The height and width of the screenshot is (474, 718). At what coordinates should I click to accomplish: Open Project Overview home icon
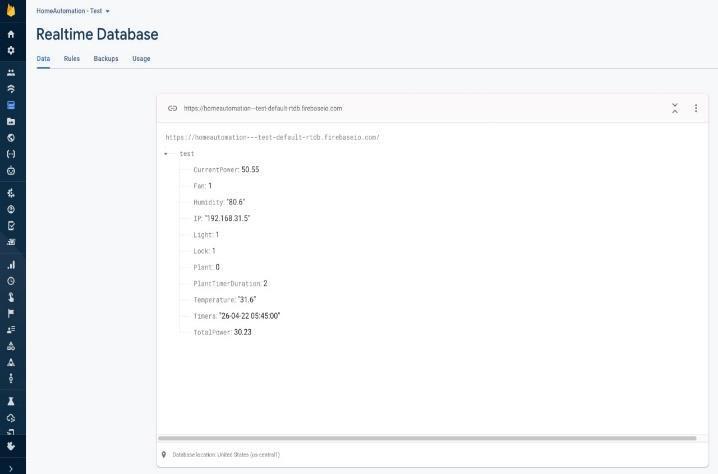pos(11,34)
